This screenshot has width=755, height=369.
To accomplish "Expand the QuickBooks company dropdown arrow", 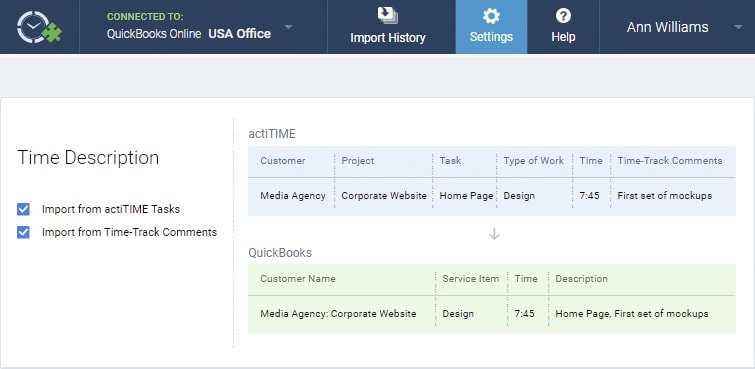I will [x=288, y=26].
